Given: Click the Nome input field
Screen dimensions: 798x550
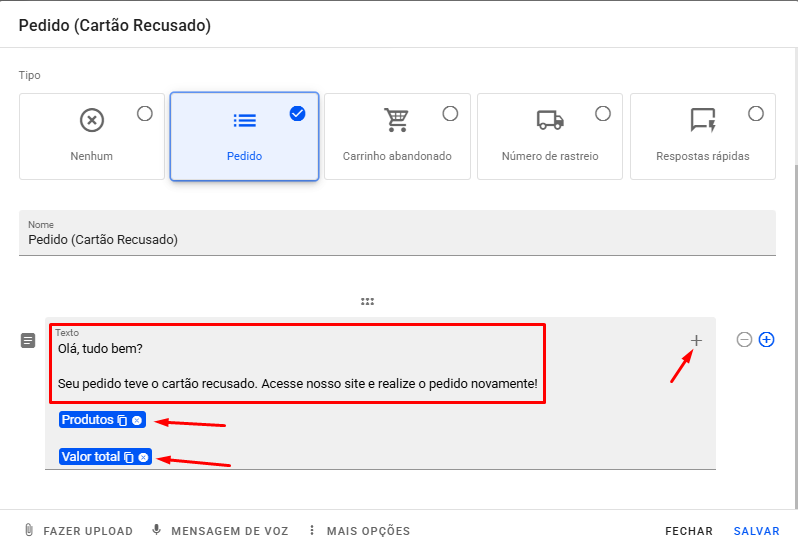Looking at the screenshot, I should click(x=397, y=240).
